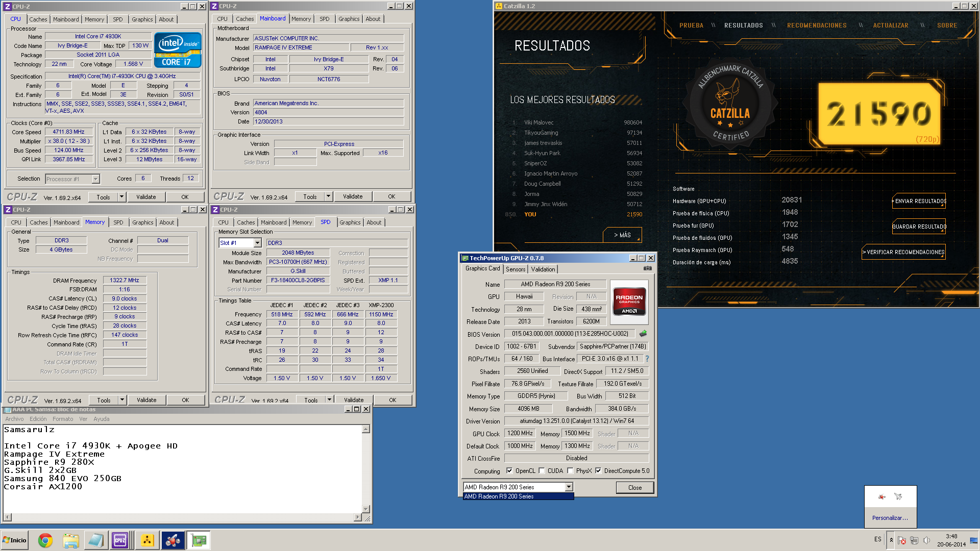980x551 pixels.
Task: Open the Slot #1 memory slot dropdown
Action: coord(257,243)
